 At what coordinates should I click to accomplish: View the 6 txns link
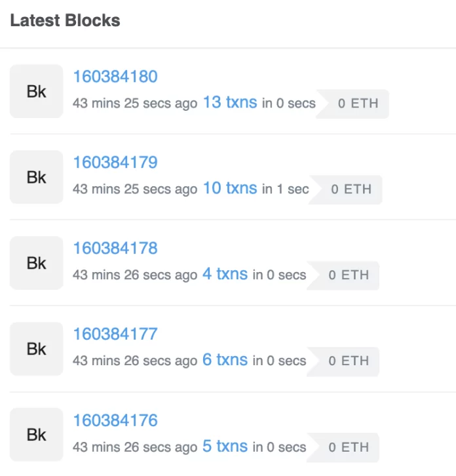click(x=225, y=360)
